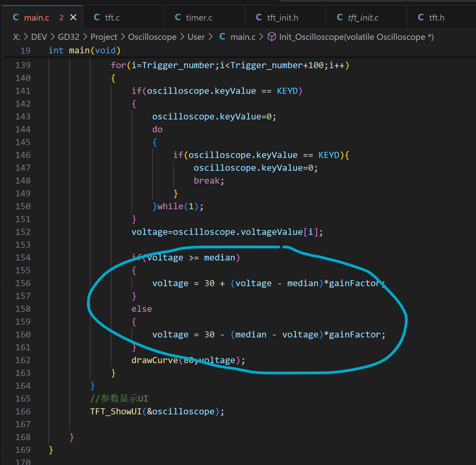476x465 pixels.
Task: Click the function symbol cube icon in breadcrumb
Action: [272, 37]
